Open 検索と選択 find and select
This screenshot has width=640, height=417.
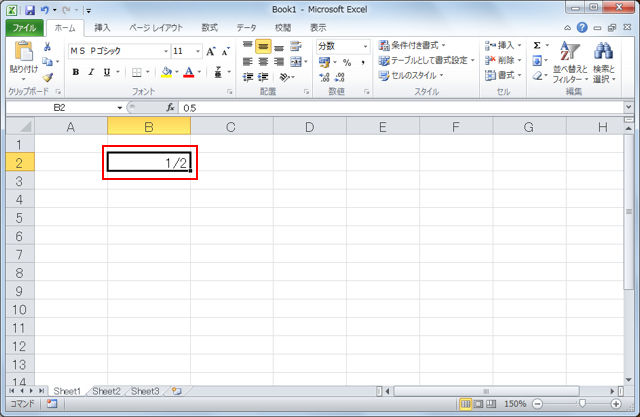coord(604,62)
